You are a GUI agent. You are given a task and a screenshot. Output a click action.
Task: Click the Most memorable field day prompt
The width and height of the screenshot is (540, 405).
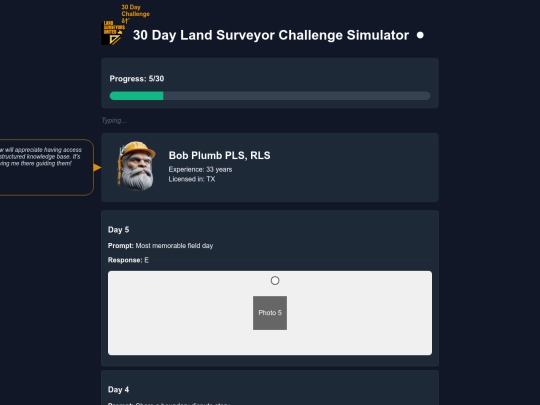pyautogui.click(x=174, y=246)
